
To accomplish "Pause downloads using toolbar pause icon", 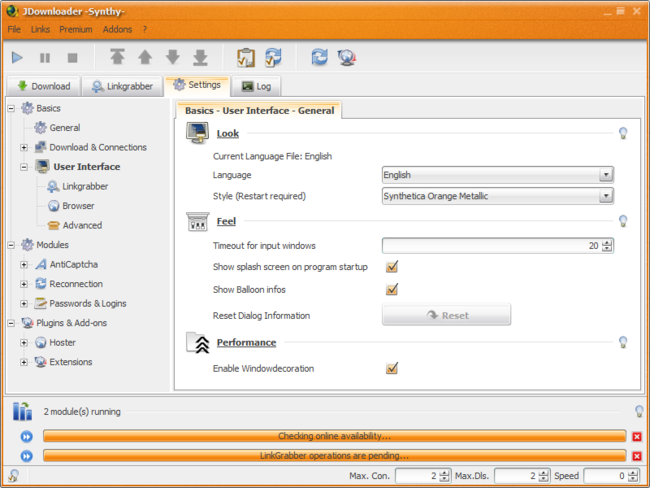I will coord(45,58).
